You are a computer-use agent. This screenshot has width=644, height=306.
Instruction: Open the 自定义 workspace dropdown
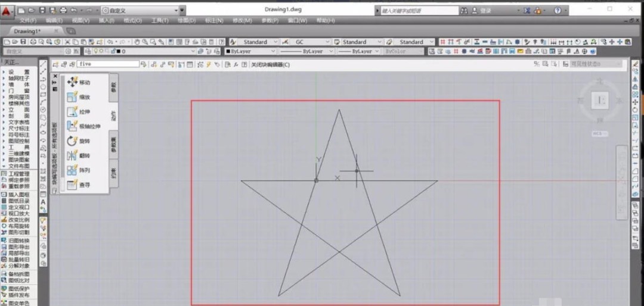[141, 10]
